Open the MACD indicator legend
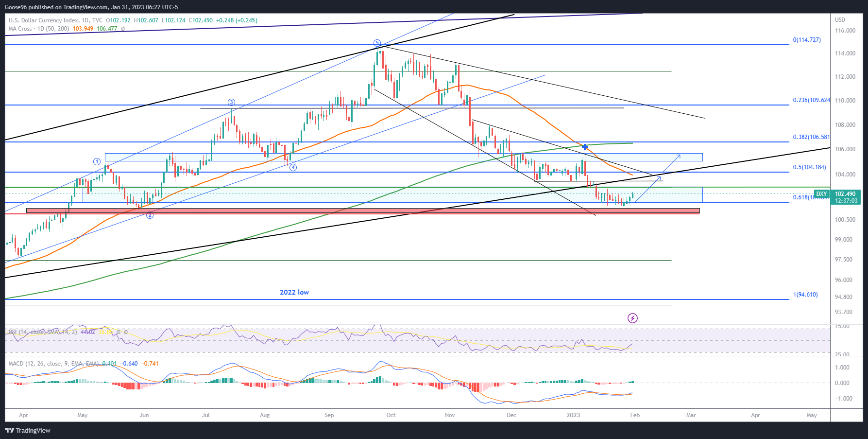The width and height of the screenshot is (868, 439). click(54, 364)
